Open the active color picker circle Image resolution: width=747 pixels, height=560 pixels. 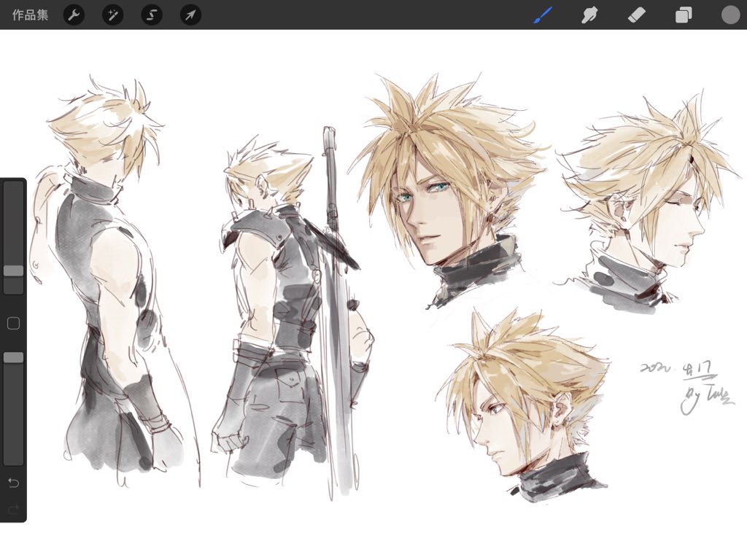[x=730, y=15]
